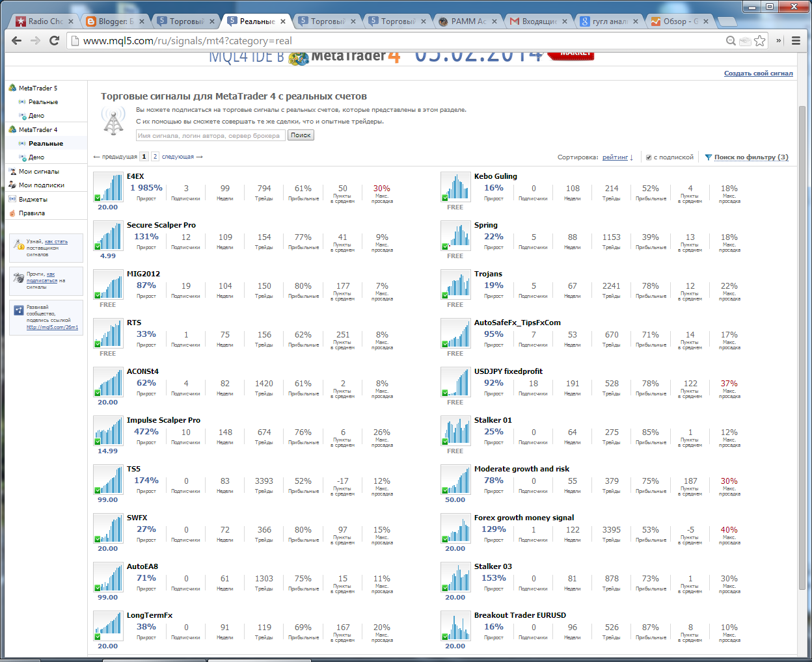Open Trojans signal chart thumbnail
812x662 pixels.
point(455,285)
